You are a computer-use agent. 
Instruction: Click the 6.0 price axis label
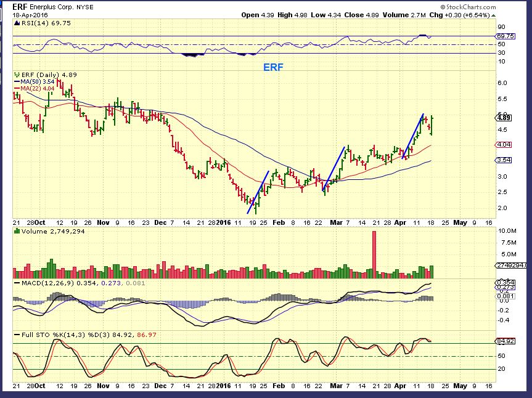(502, 83)
